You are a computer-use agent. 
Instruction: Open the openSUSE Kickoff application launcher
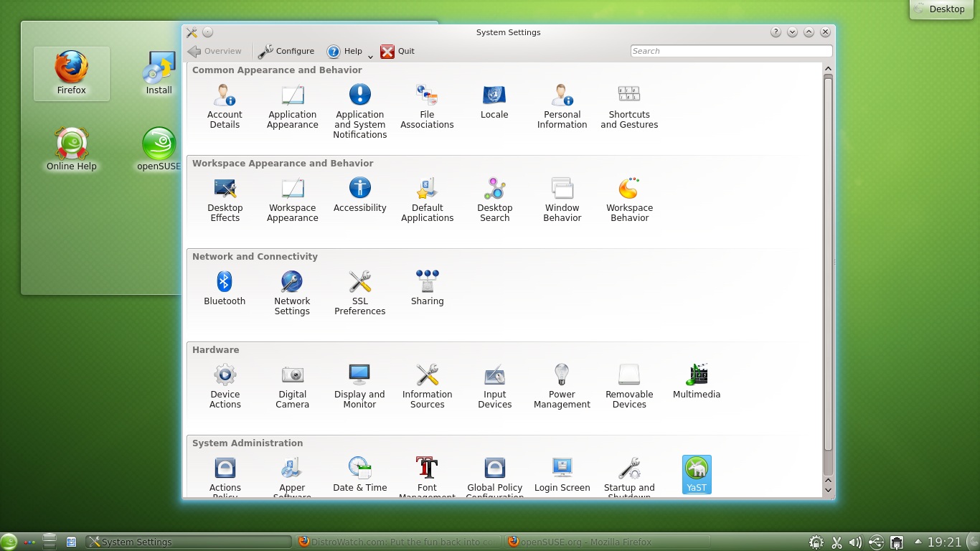click(9, 542)
